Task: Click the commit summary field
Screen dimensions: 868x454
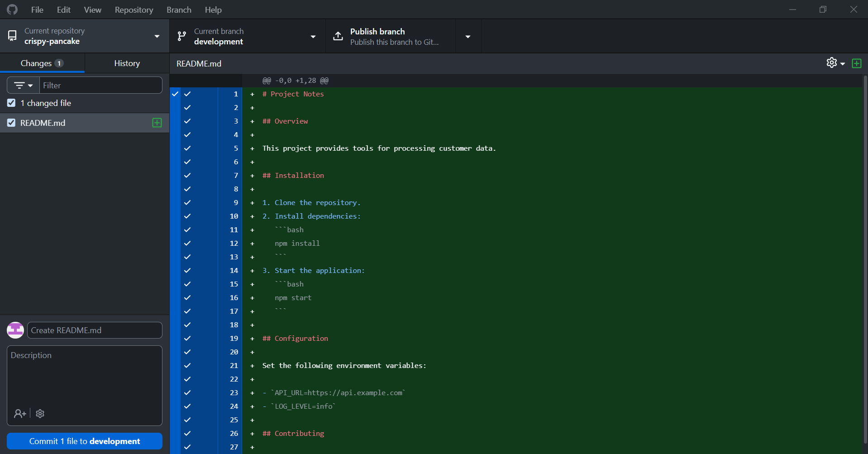Action: (x=95, y=330)
